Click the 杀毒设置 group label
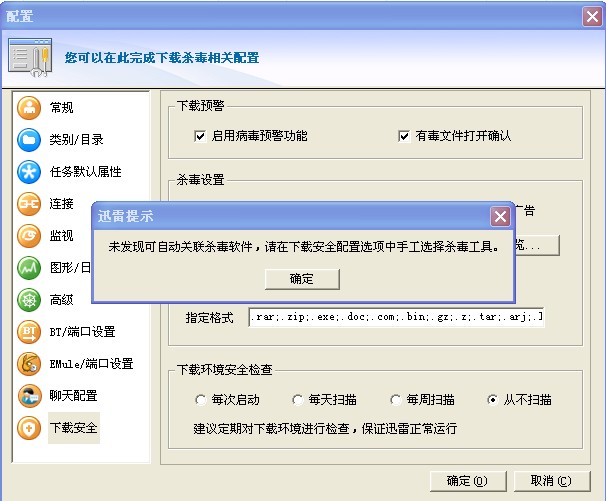Screen dimensions: 606x501 pos(201,180)
